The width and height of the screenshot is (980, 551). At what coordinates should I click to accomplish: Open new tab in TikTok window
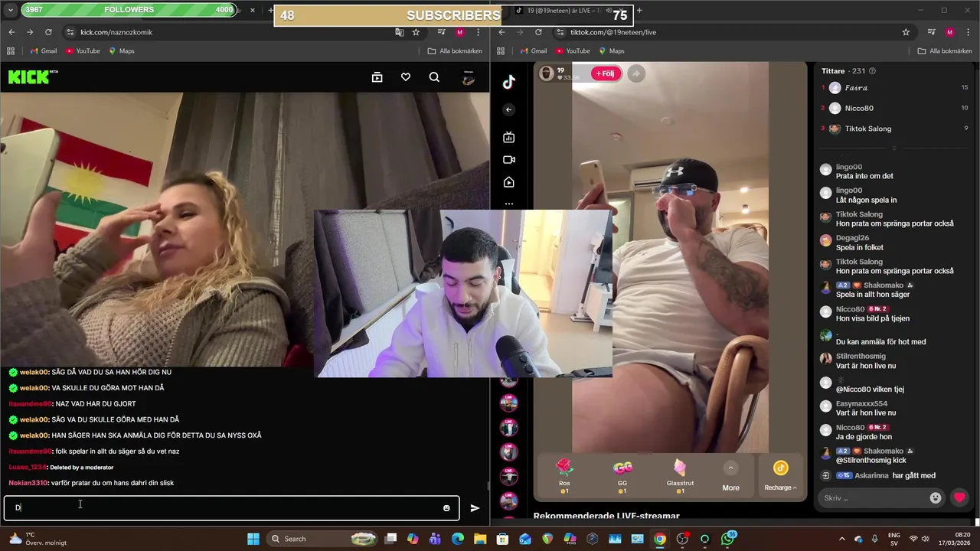click(x=639, y=10)
